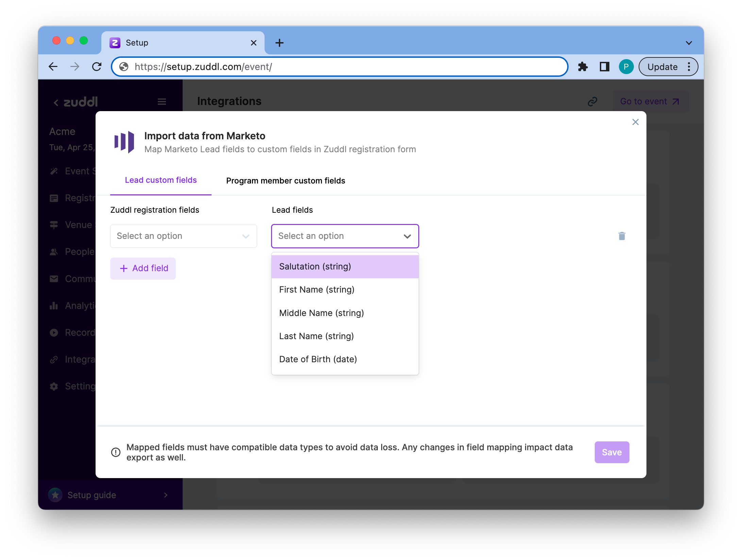The height and width of the screenshot is (560, 742).
Task: Click the Communications envelope icon
Action: (54, 279)
